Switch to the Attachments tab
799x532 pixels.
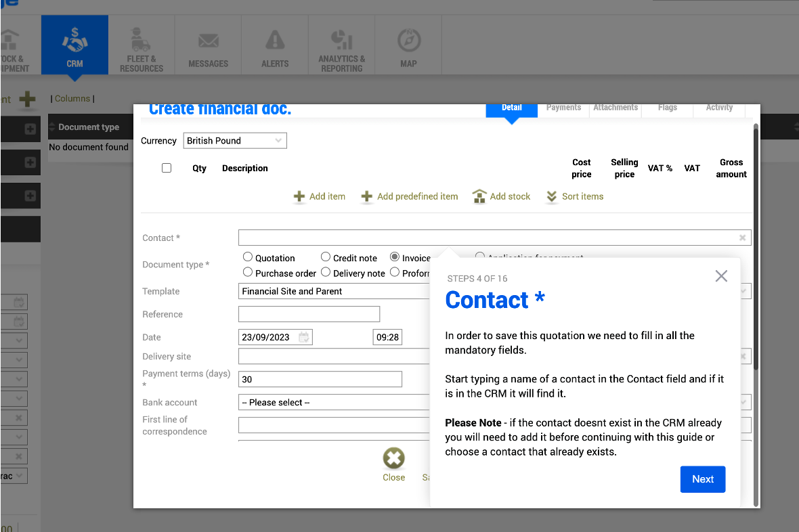click(x=616, y=110)
